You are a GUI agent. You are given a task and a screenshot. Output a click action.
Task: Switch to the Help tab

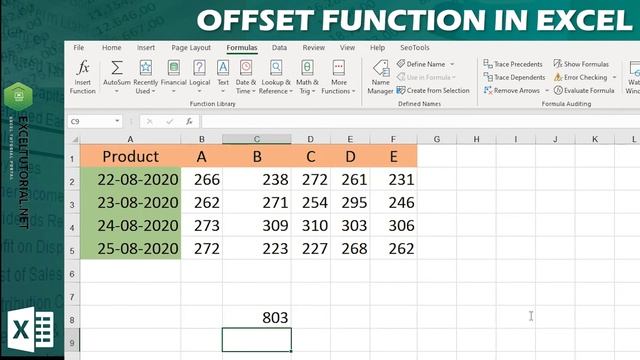(x=378, y=48)
